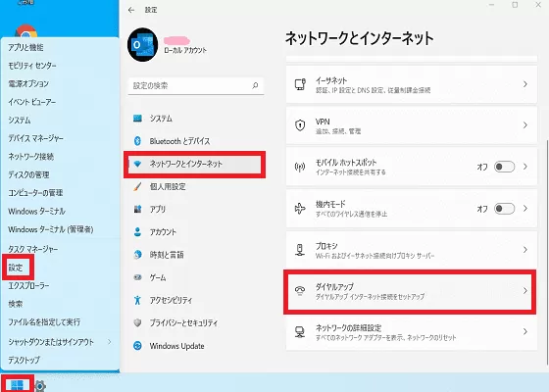Viewport: 549px width, 392px height.
Task: Expand シャットダウンまたはサインアウト submenu arrow
Action: coord(110,342)
